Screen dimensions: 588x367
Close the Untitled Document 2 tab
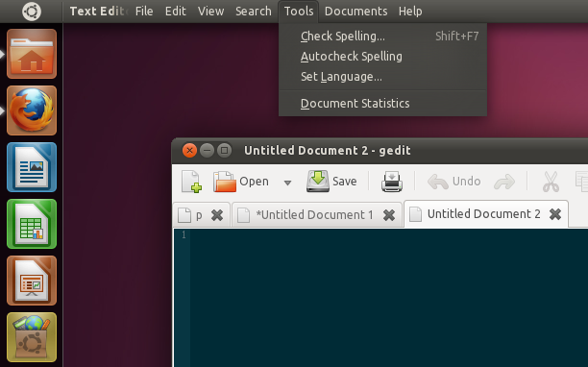pos(555,214)
